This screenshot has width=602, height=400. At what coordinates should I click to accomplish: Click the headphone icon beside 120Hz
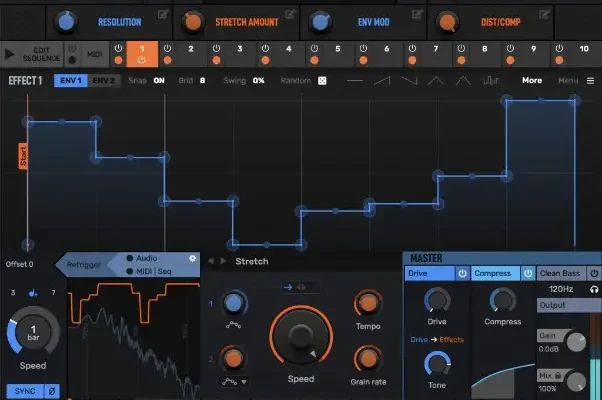click(x=594, y=288)
